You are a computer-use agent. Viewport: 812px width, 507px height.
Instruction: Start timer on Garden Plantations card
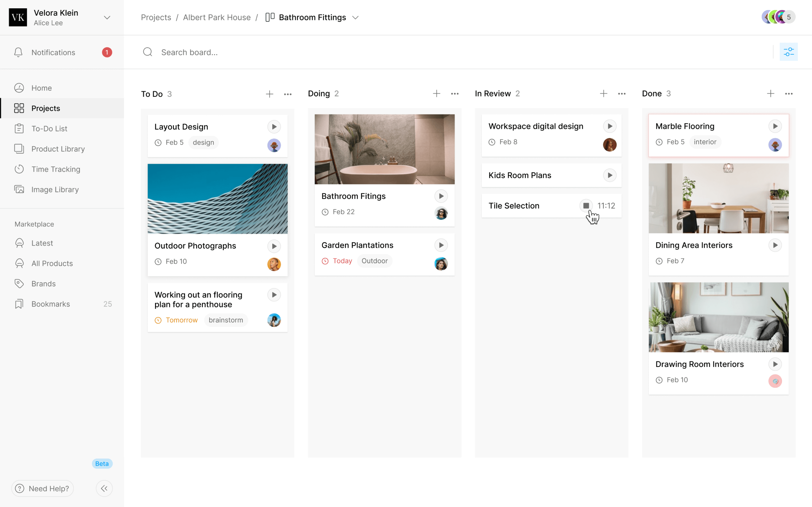[x=441, y=245]
